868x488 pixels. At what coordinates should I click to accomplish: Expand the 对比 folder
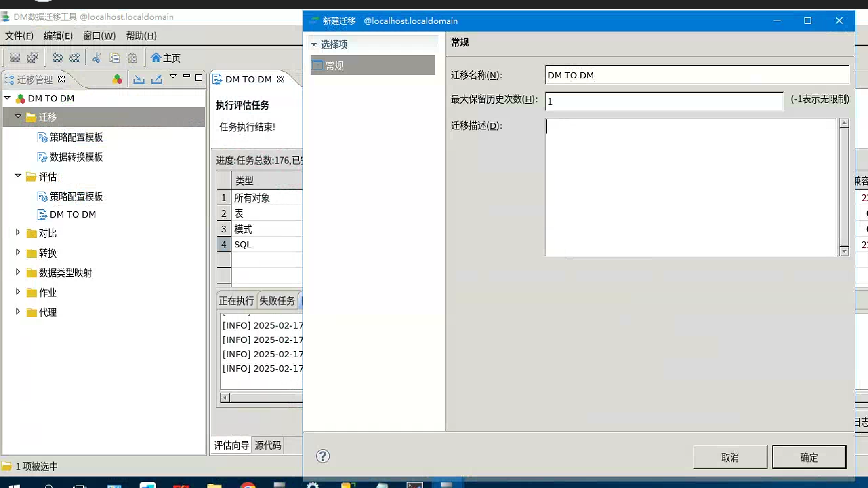tap(18, 232)
